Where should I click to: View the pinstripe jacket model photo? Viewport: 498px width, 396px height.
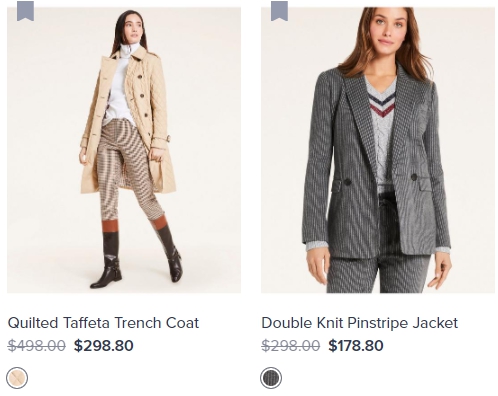378,150
